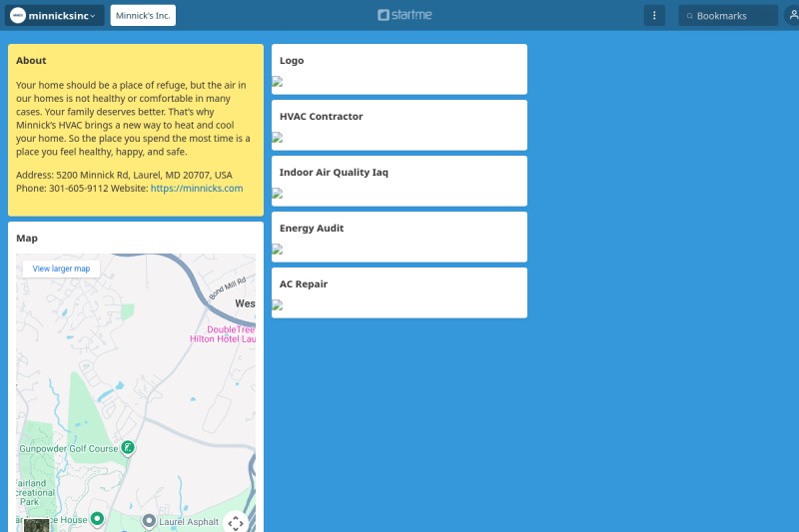Click the minnicksinc avatar logo
This screenshot has width=799, height=532.
[18, 15]
